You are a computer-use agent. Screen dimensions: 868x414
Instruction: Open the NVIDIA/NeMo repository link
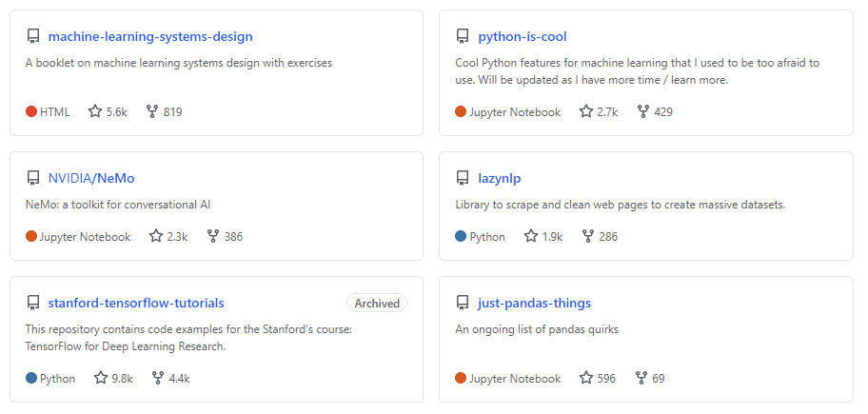[x=98, y=178]
